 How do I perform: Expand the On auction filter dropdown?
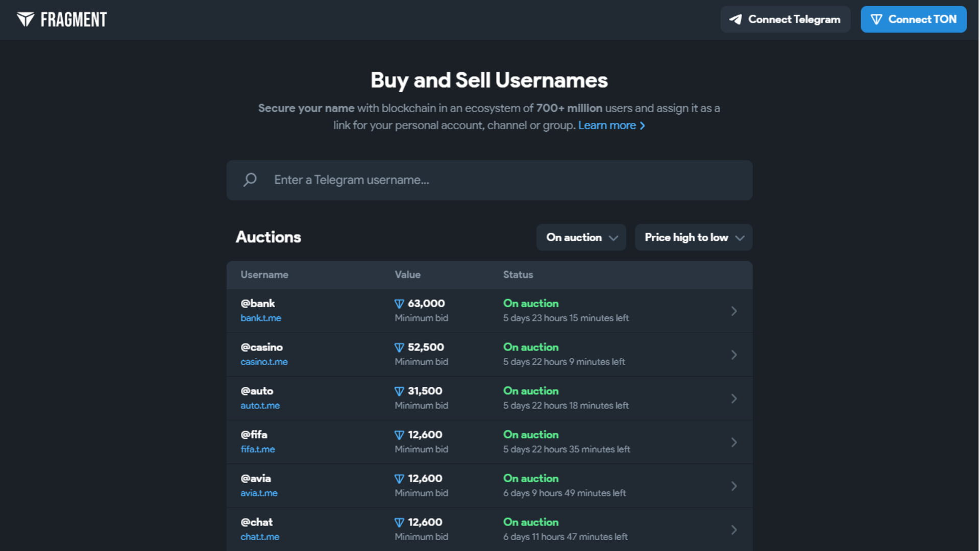point(581,237)
